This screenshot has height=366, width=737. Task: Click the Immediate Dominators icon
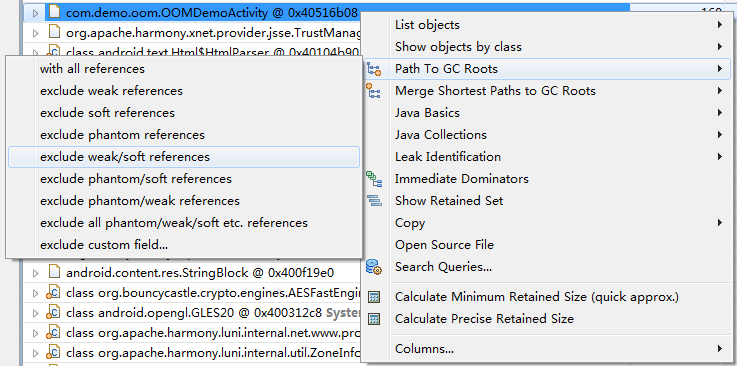(374, 179)
